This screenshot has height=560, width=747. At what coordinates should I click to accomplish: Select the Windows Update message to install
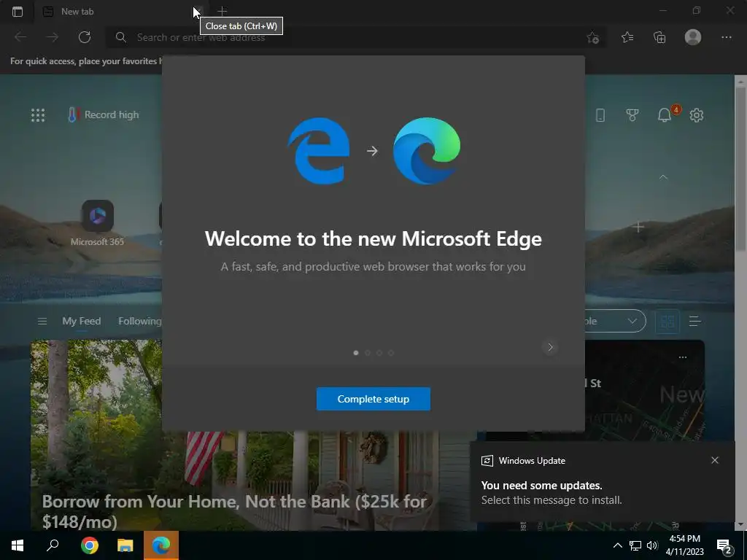(x=551, y=492)
